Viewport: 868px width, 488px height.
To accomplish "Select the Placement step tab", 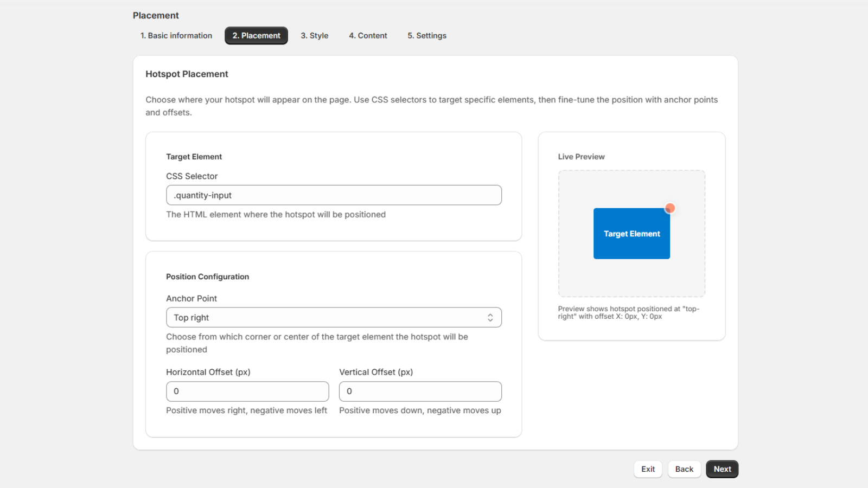I will click(x=256, y=35).
